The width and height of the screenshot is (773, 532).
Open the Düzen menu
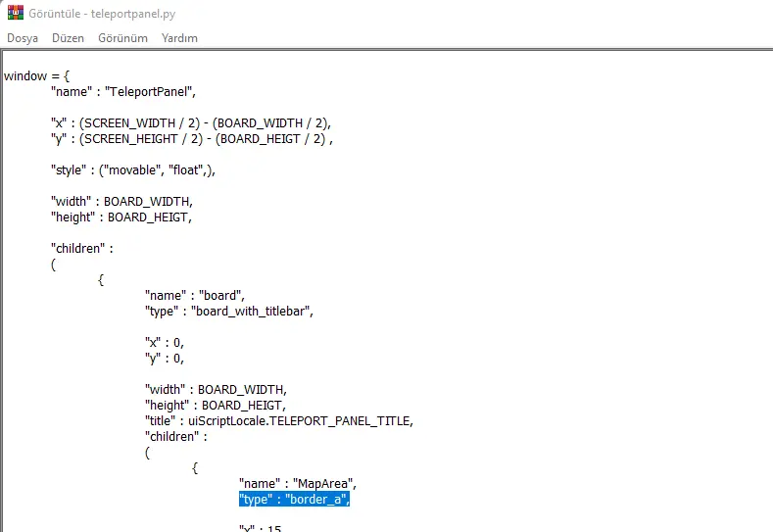[69, 38]
